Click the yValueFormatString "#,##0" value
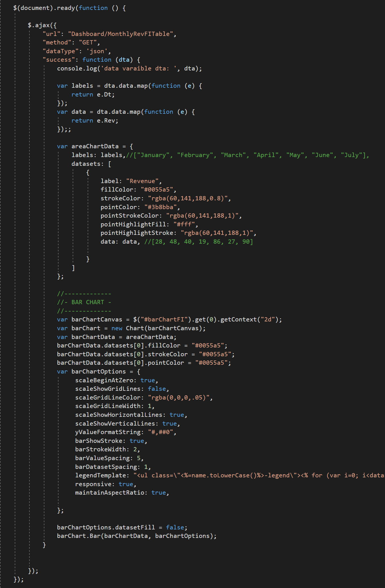385x588 pixels. (160, 432)
